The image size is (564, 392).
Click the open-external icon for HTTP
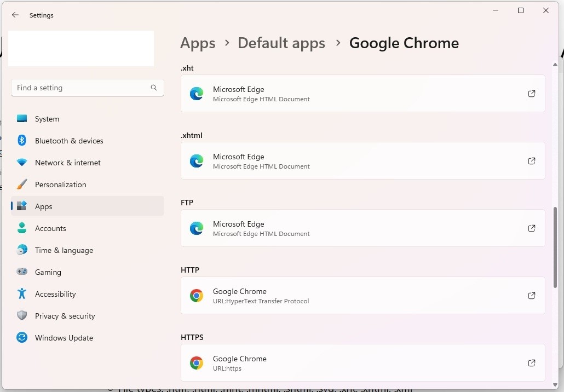(531, 296)
